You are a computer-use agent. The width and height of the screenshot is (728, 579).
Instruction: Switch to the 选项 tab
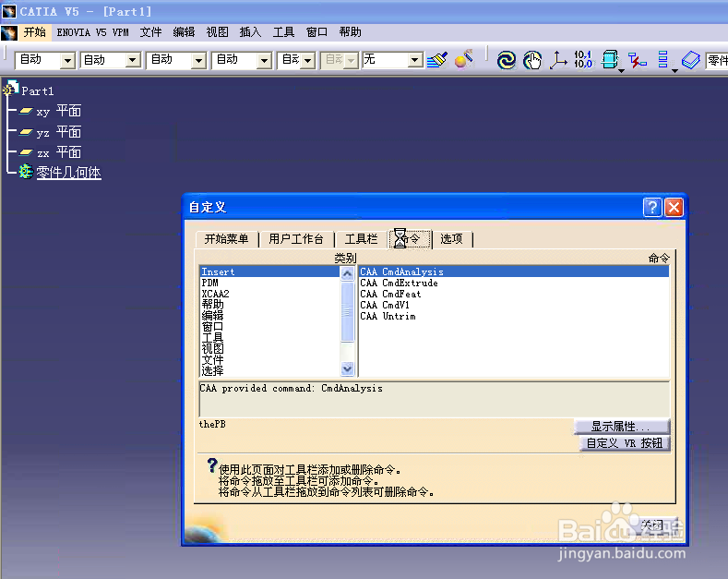point(452,239)
